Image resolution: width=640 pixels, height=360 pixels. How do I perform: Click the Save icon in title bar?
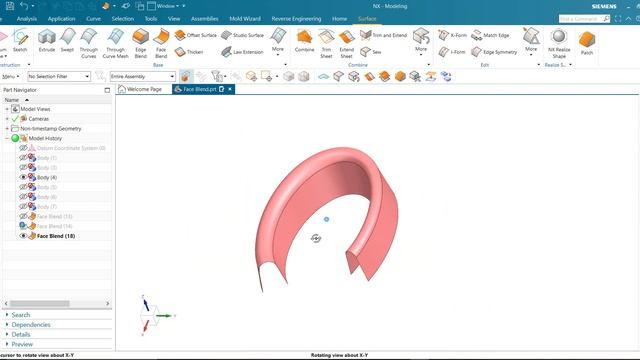[10, 6]
